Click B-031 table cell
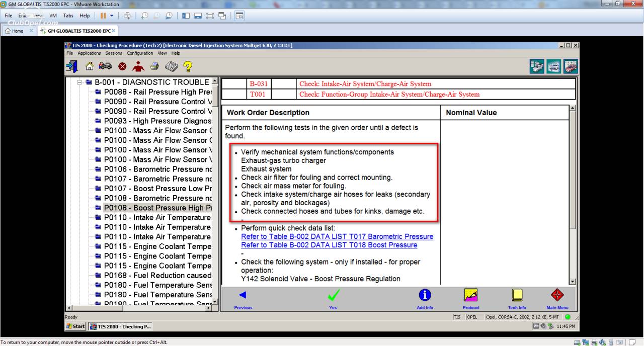 click(259, 84)
